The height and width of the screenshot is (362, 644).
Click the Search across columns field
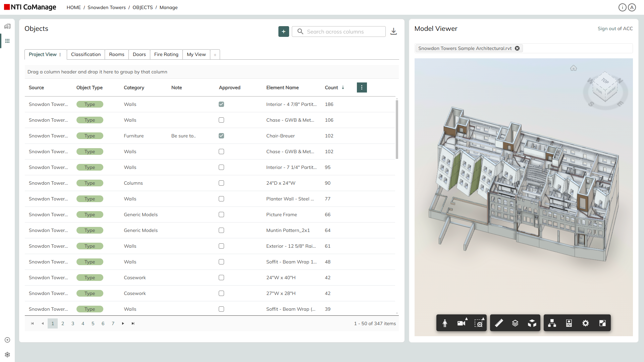click(x=339, y=32)
